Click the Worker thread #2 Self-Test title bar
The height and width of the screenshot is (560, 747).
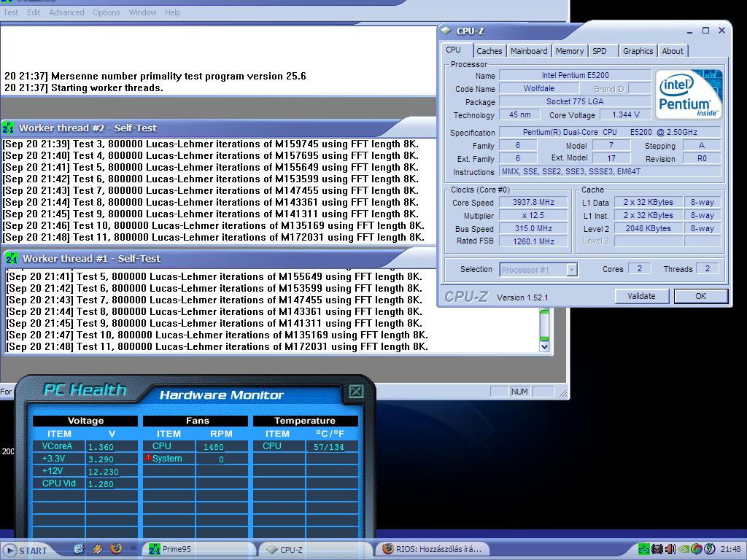pos(218,128)
